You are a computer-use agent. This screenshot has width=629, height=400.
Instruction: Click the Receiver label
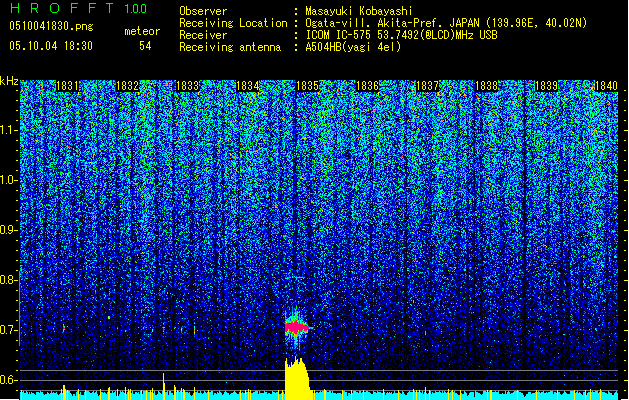pos(203,35)
